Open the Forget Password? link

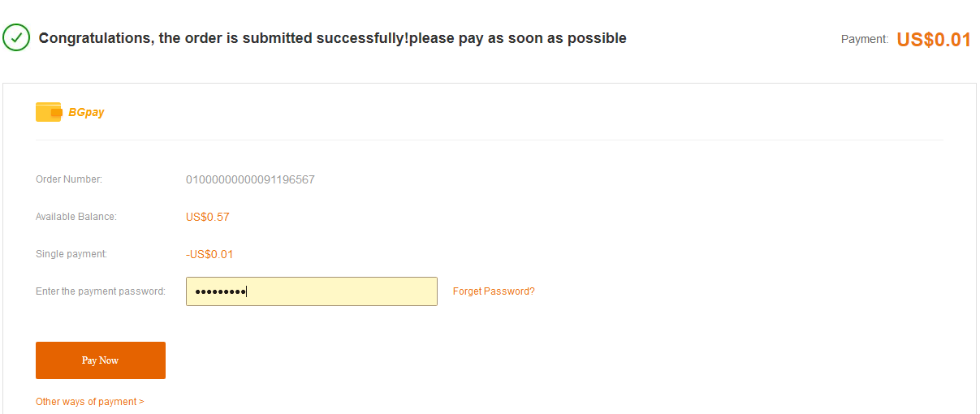[494, 291]
